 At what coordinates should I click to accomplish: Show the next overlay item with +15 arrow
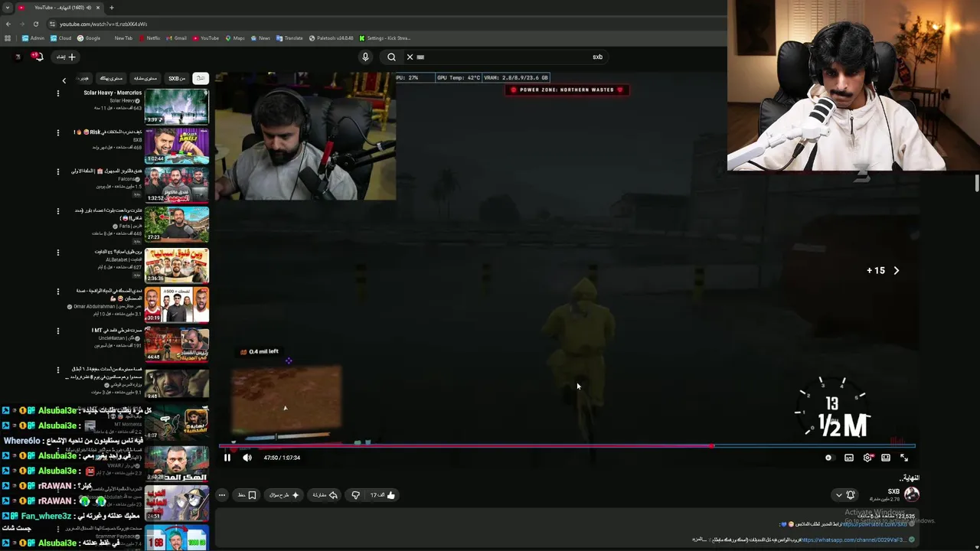897,270
